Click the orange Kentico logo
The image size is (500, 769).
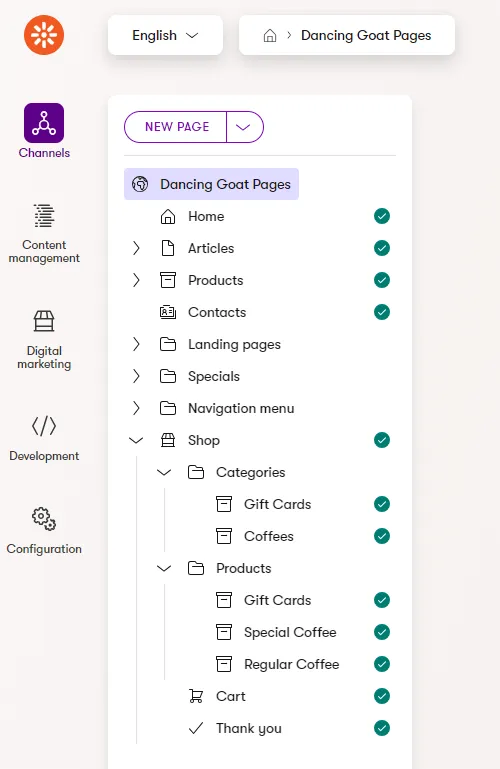pyautogui.click(x=44, y=35)
